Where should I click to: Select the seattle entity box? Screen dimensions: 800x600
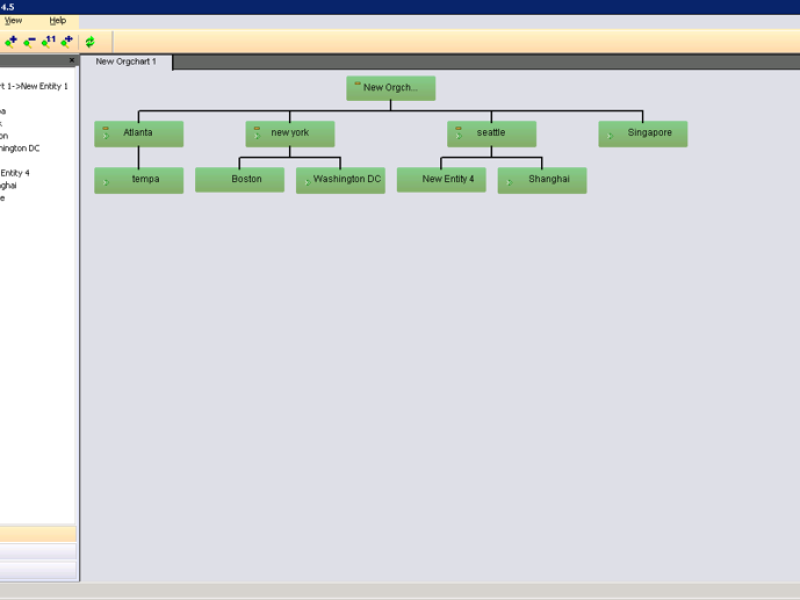491,134
